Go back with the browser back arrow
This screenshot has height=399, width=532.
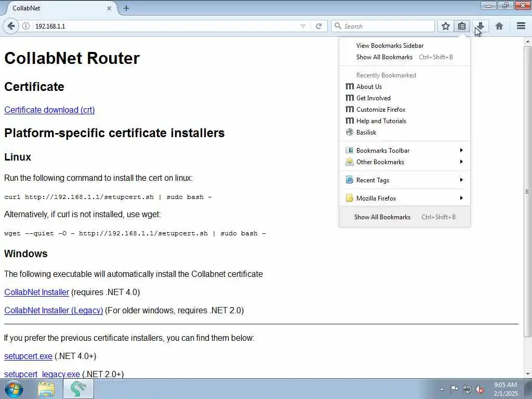pyautogui.click(x=11, y=26)
